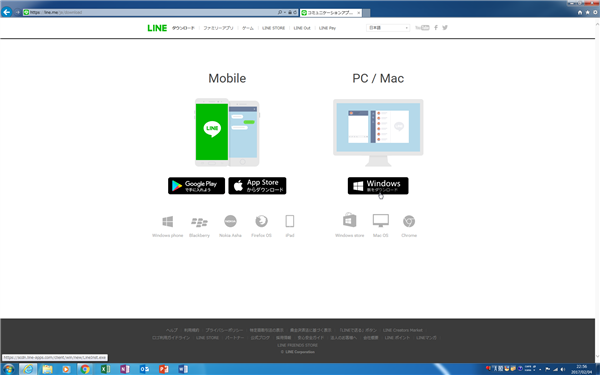Open the ヘルプ footer link
600x375 pixels.
click(x=172, y=330)
